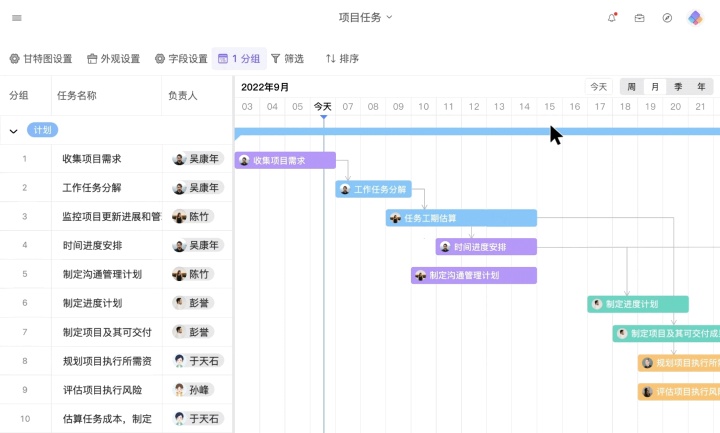Click the briefcase icon in top bar
The image size is (720, 433).
point(639,17)
